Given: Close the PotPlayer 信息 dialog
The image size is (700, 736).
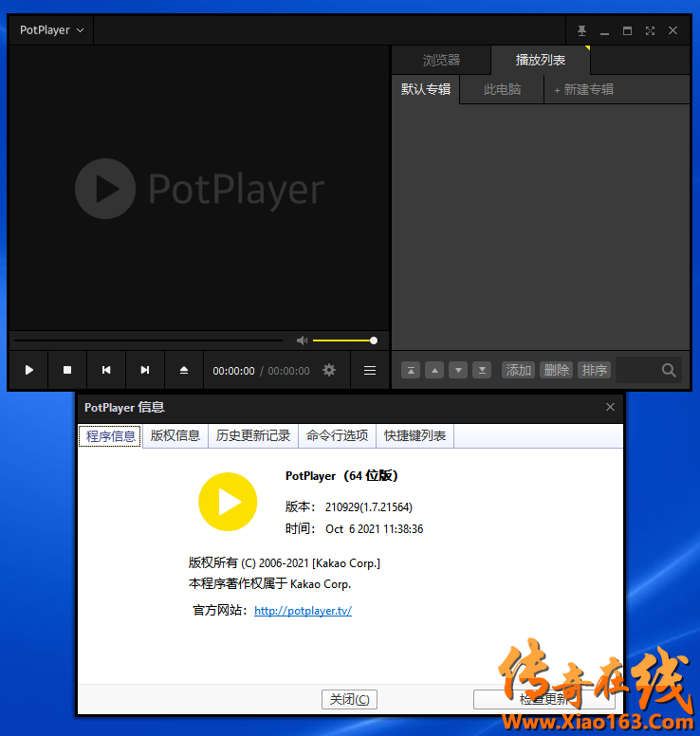Looking at the screenshot, I should pyautogui.click(x=610, y=407).
